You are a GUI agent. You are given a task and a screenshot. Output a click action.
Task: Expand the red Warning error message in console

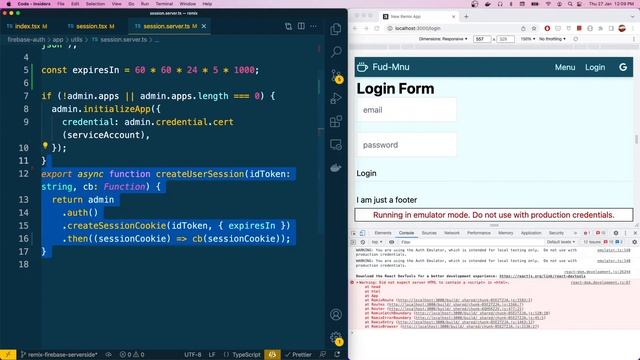pos(357,282)
